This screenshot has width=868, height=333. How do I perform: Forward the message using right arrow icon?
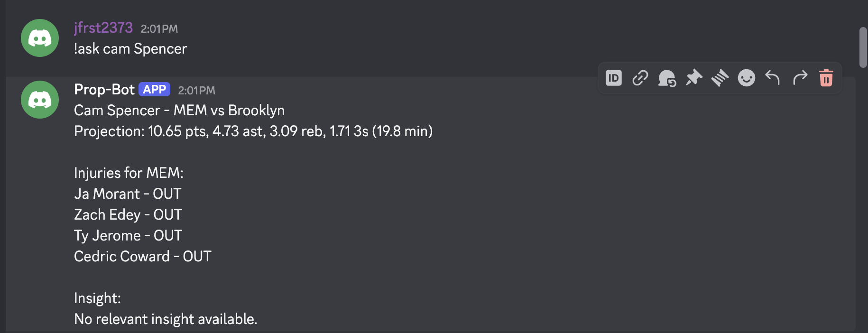click(x=800, y=77)
